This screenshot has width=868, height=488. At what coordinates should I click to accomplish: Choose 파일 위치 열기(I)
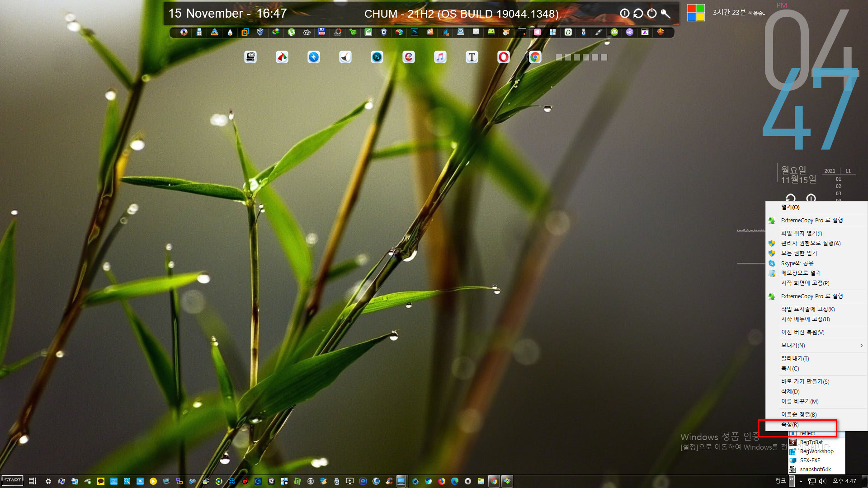816,233
